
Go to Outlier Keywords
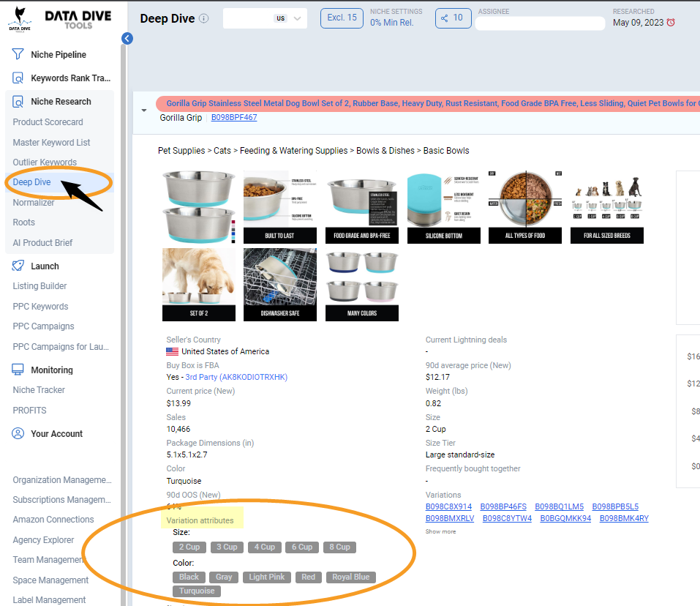[x=45, y=162]
